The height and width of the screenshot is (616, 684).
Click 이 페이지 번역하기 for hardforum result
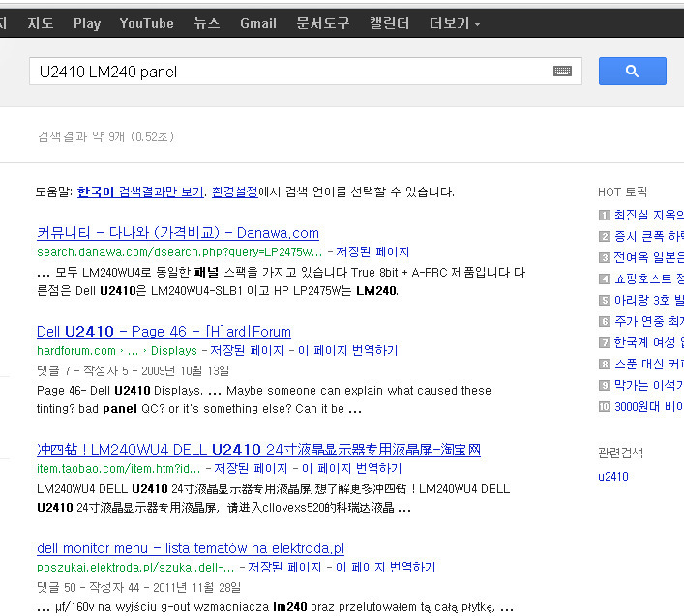point(348,350)
